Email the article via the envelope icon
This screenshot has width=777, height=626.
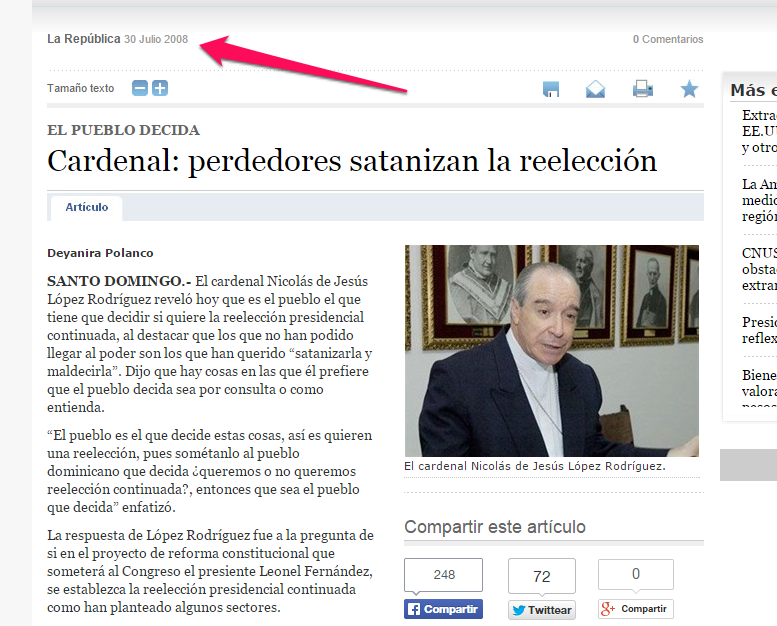[x=595, y=89]
